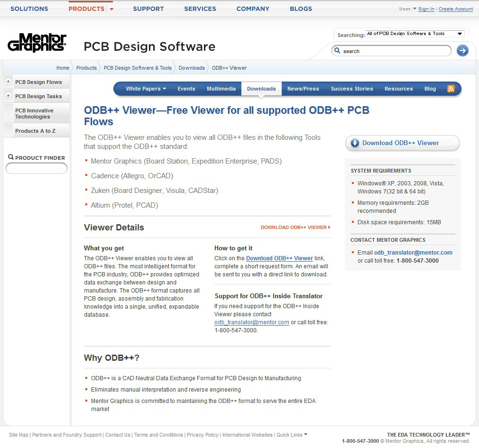Click the Create Account link
This screenshot has width=479, height=448.
pyautogui.click(x=456, y=9)
